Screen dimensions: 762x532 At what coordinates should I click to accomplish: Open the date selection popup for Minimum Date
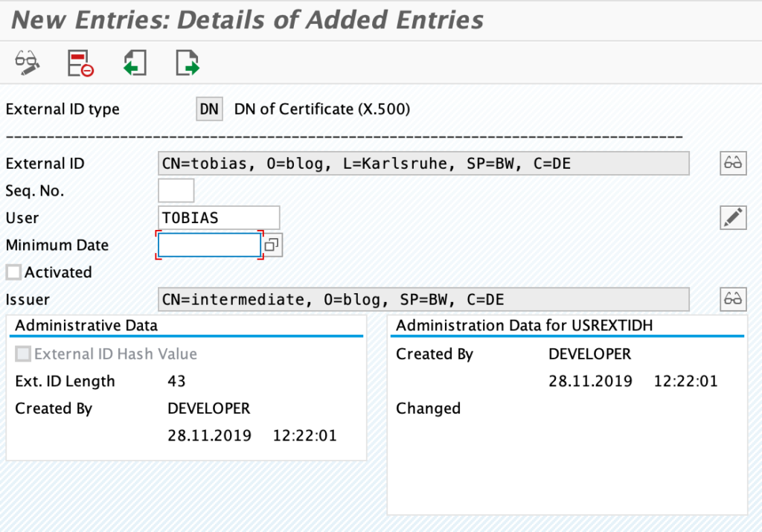tap(272, 245)
